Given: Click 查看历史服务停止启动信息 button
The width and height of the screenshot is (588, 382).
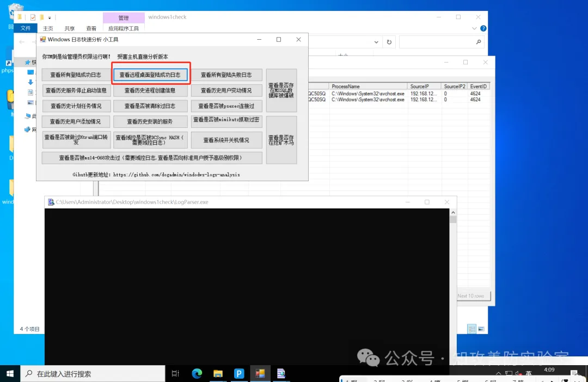Looking at the screenshot, I should click(76, 90).
